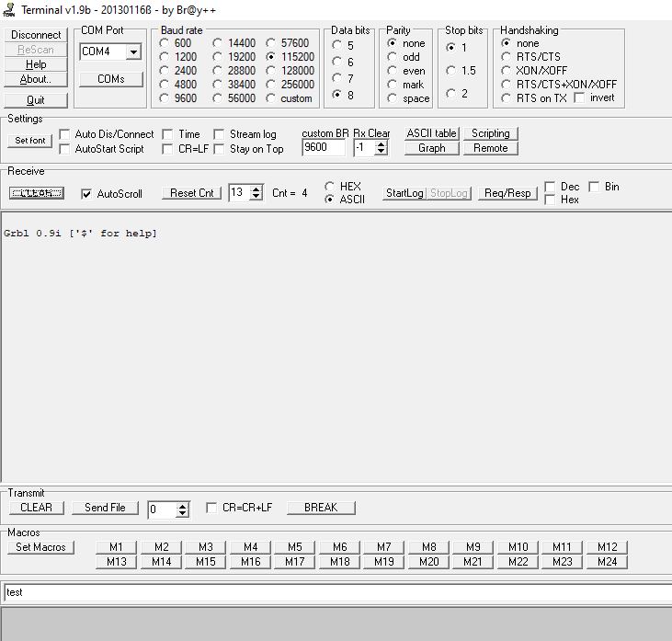Click the Reset Cnt button
Viewport: 672px width, 641px height.
191,193
